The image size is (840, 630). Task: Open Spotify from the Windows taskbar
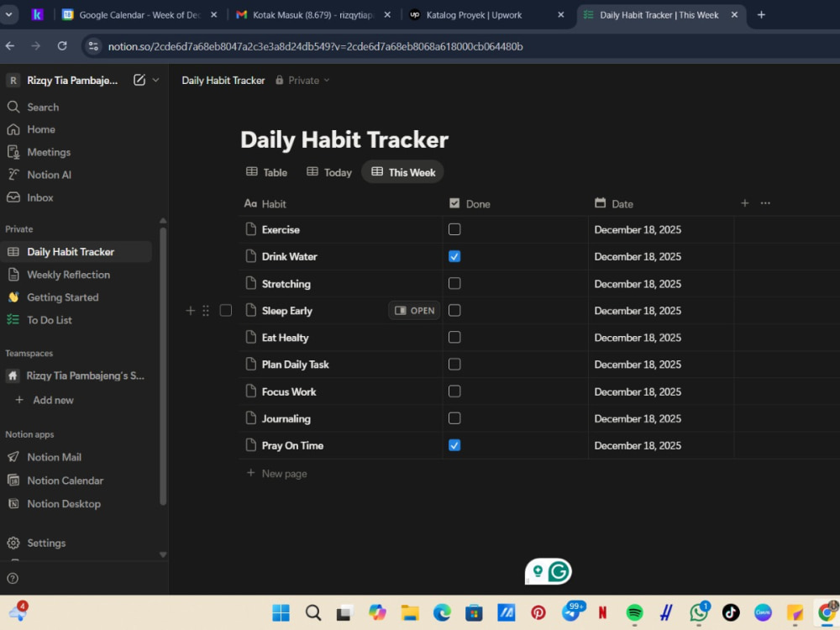[x=635, y=612]
